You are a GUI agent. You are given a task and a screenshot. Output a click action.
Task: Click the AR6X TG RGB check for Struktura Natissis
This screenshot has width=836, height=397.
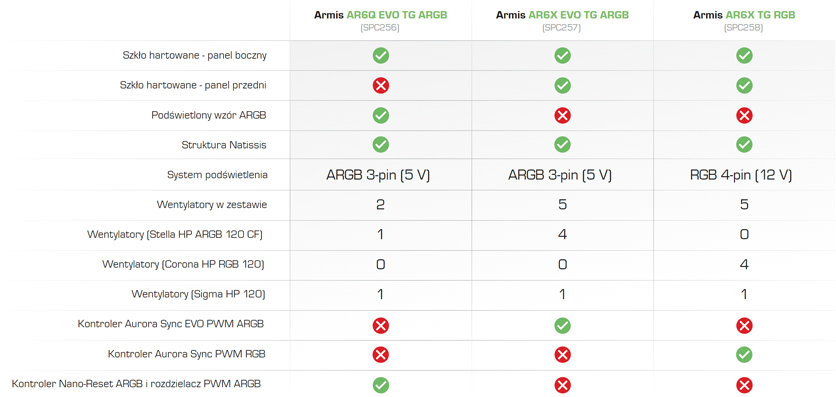[744, 144]
